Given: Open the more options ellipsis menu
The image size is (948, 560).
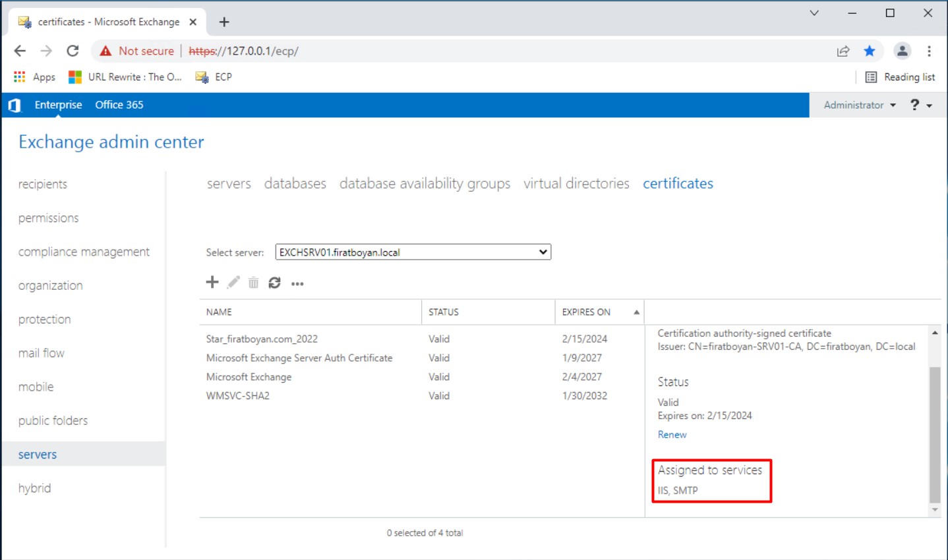Looking at the screenshot, I should pos(297,284).
